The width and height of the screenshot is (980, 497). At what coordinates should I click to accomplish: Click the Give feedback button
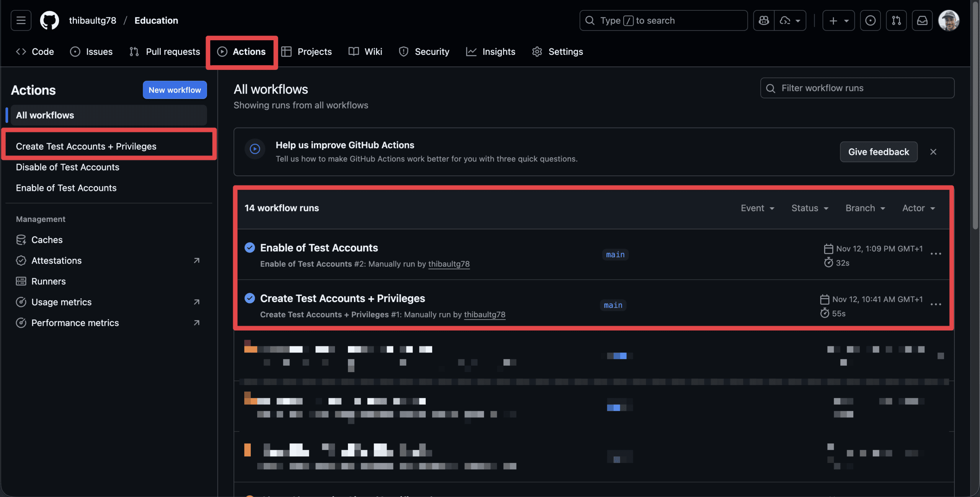tap(878, 152)
